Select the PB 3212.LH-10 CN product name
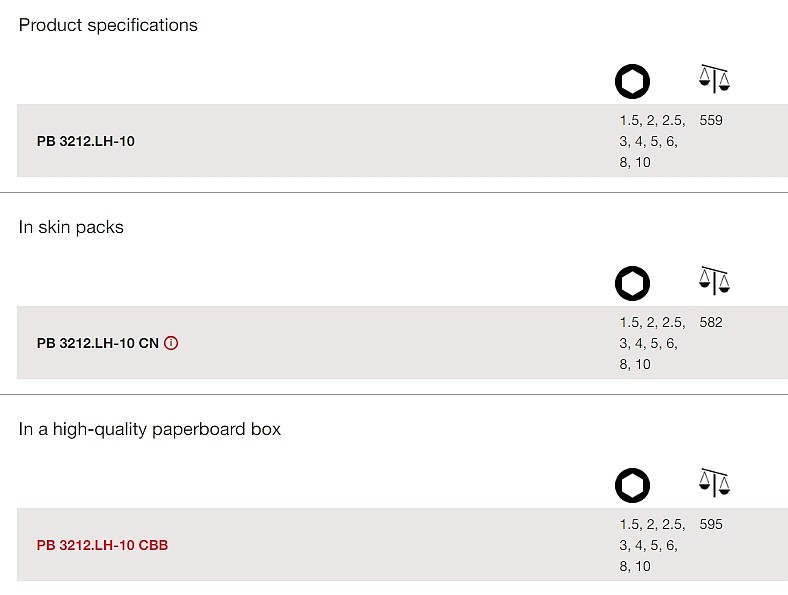The height and width of the screenshot is (595, 788). [x=97, y=343]
